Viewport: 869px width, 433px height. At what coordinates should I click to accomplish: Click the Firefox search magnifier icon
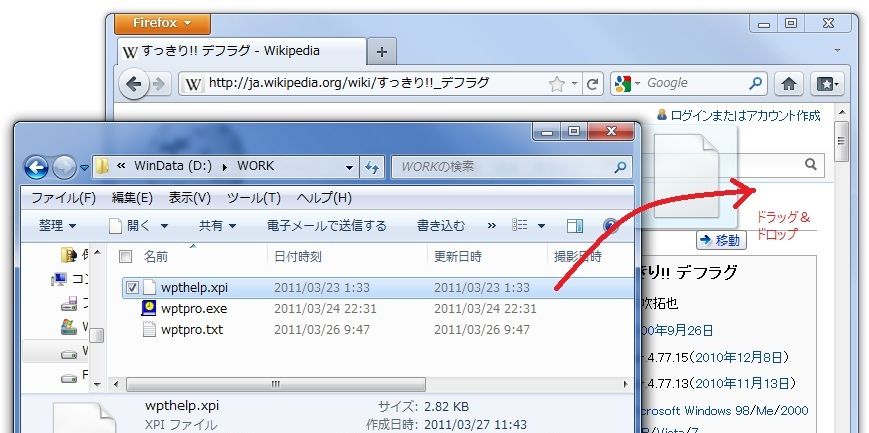[756, 83]
